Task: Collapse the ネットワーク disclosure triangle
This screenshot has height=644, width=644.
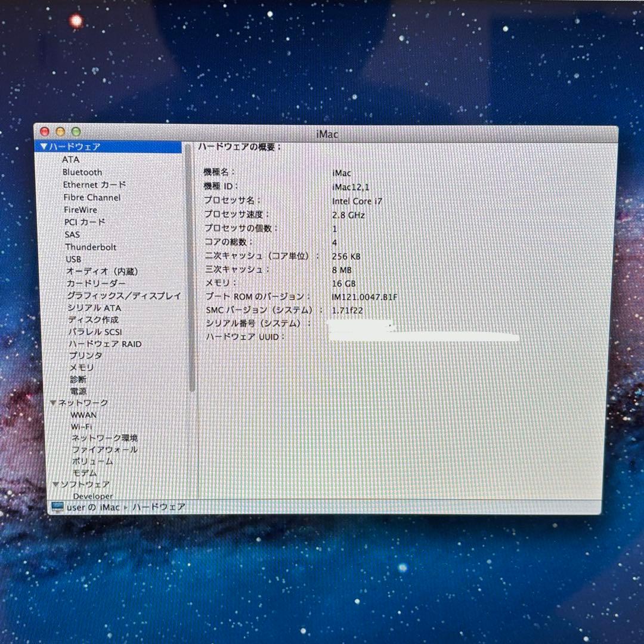Action: pos(54,402)
